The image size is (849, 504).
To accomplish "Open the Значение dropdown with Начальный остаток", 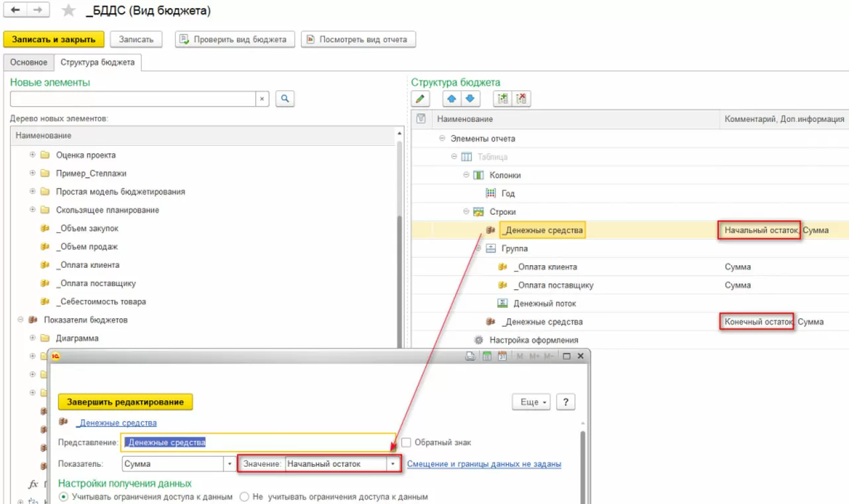I will pyautogui.click(x=394, y=464).
